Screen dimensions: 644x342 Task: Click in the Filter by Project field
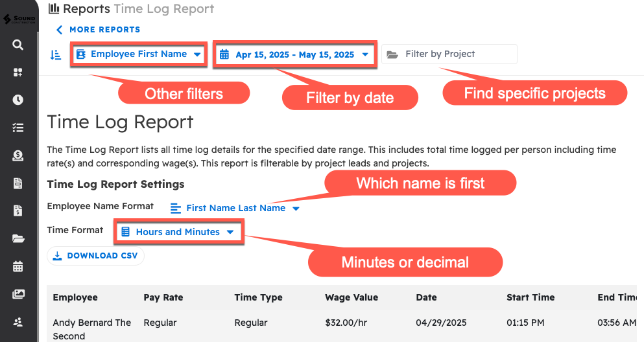pyautogui.click(x=449, y=54)
